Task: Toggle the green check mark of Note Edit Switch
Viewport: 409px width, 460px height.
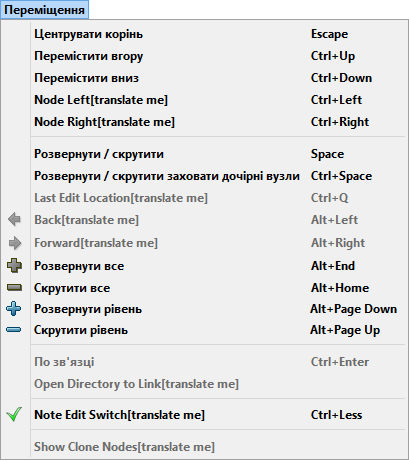Action: (x=14, y=414)
